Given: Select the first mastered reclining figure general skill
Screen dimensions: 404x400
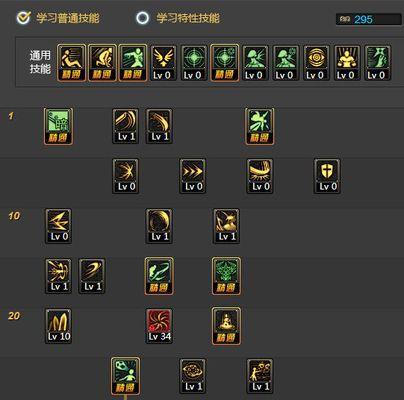Looking at the screenshot, I should [x=72, y=63].
